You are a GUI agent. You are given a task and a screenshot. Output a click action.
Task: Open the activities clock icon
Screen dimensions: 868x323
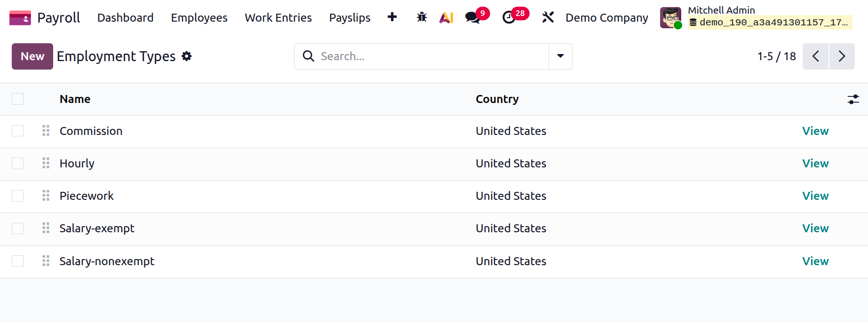coord(509,18)
